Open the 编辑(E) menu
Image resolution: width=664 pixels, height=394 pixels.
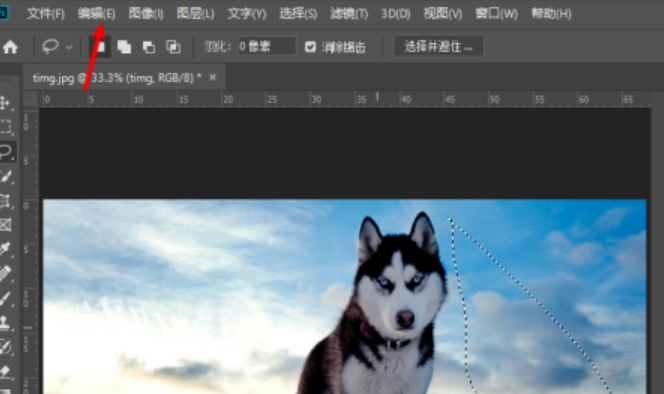pyautogui.click(x=97, y=14)
